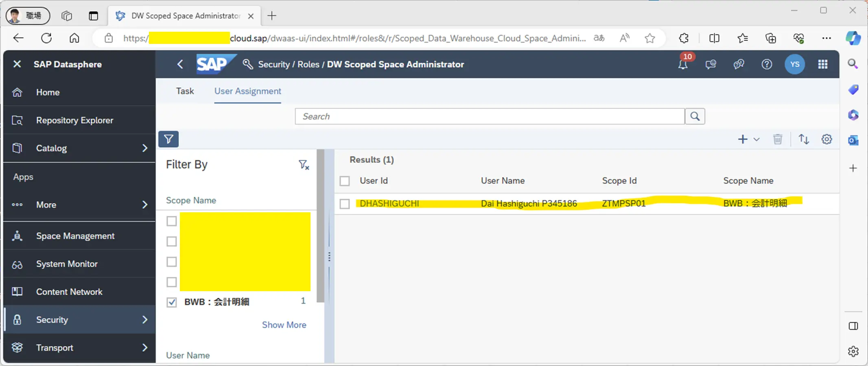This screenshot has width=868, height=366.
Task: Open browser extensions puzzle icon
Action: point(684,38)
